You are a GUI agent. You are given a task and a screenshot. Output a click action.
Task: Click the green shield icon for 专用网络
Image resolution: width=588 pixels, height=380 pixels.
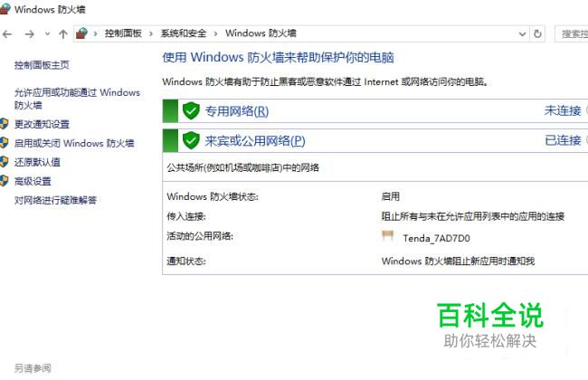click(191, 111)
